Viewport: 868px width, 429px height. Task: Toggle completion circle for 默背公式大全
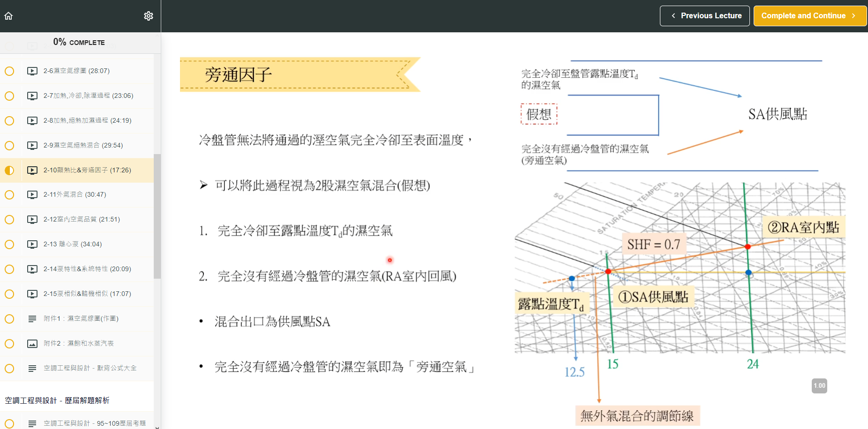(x=9, y=369)
